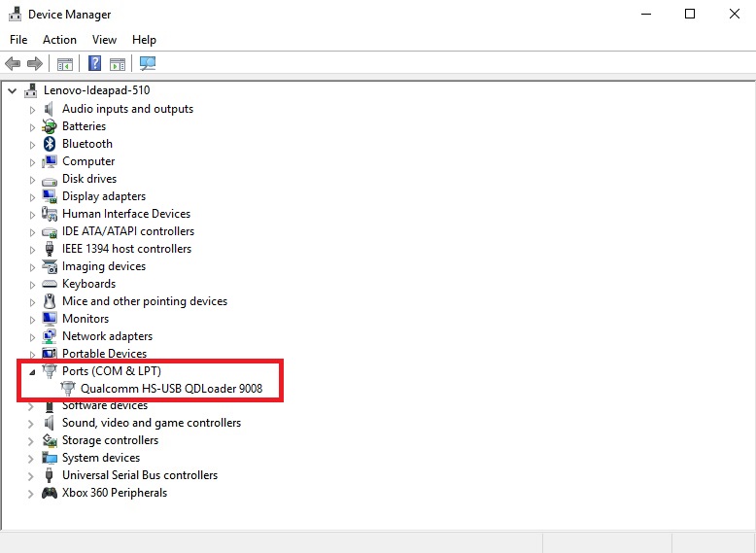Click the Bluetooth category icon
Screen dimensions: 756x553
[50, 144]
